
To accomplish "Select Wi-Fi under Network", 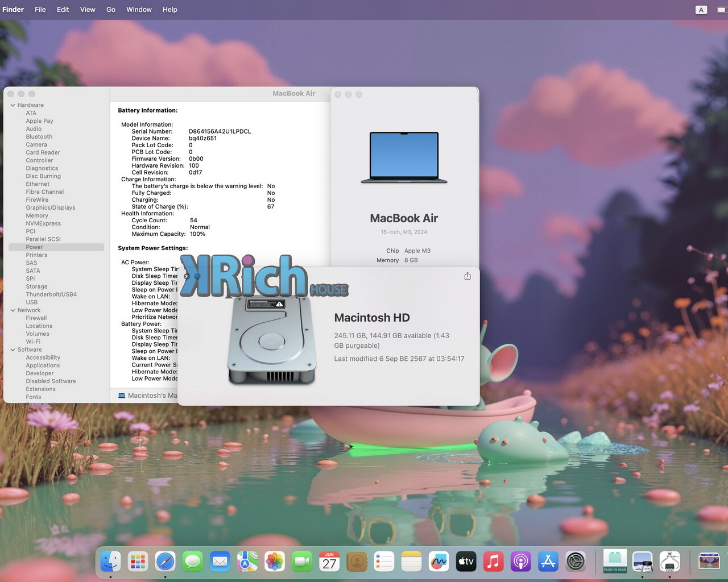I will click(33, 342).
